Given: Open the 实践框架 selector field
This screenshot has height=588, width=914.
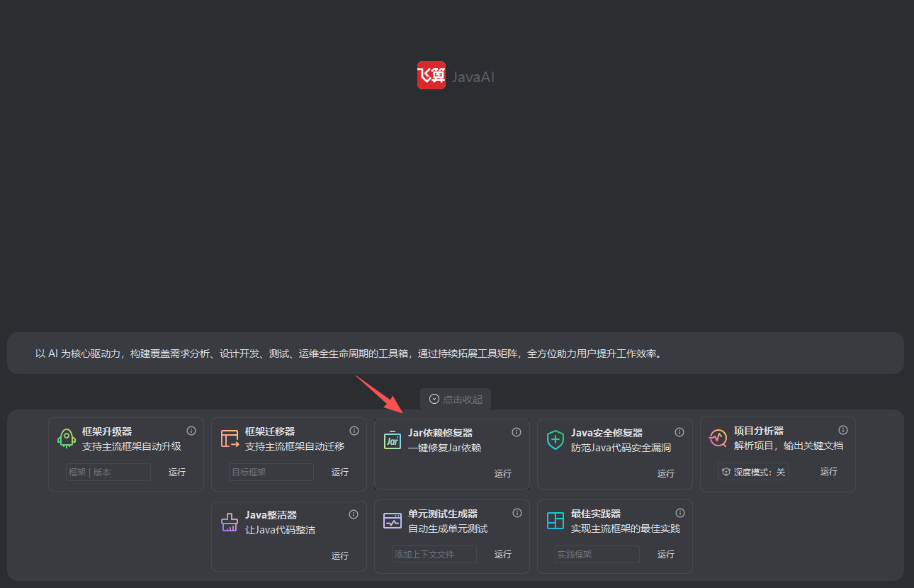Looking at the screenshot, I should (x=597, y=555).
